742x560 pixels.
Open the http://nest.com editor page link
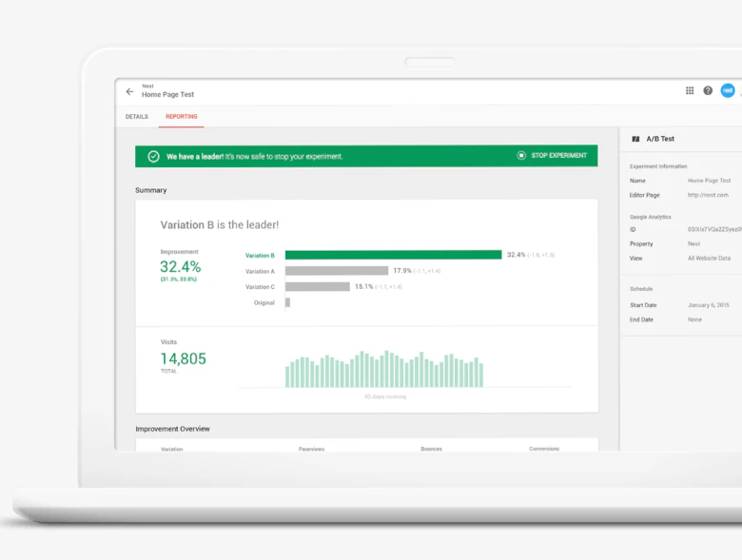(x=708, y=195)
